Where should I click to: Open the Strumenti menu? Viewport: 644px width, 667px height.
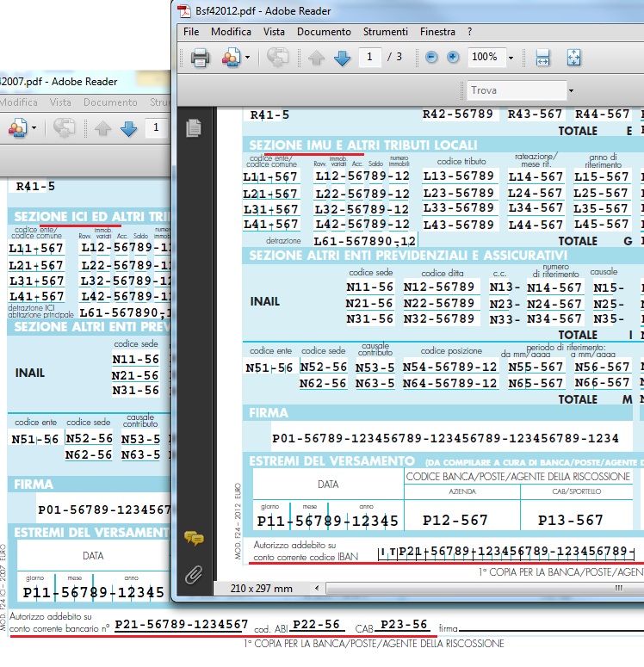pos(385,32)
